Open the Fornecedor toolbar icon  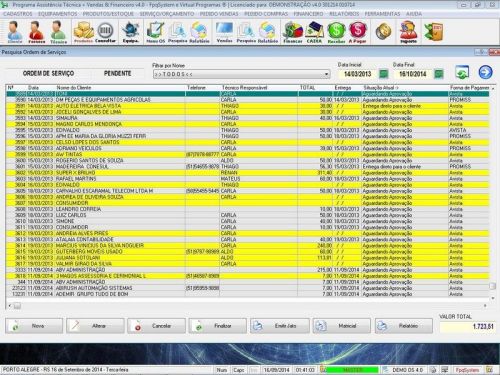coord(36,32)
